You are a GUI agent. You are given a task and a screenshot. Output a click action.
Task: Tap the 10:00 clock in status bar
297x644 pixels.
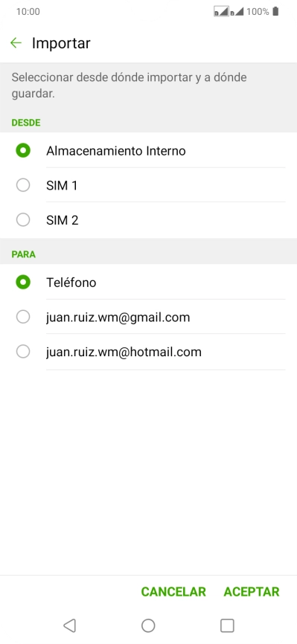point(28,11)
